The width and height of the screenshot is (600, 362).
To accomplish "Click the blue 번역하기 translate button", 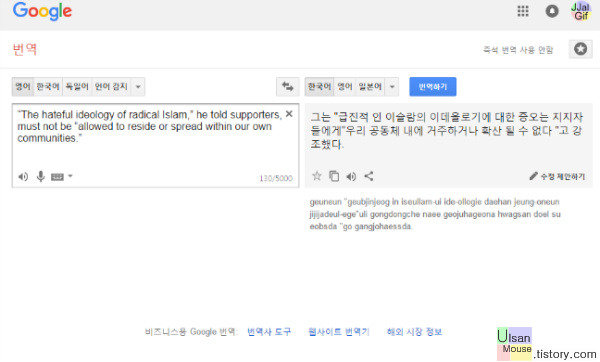I will pyautogui.click(x=433, y=86).
